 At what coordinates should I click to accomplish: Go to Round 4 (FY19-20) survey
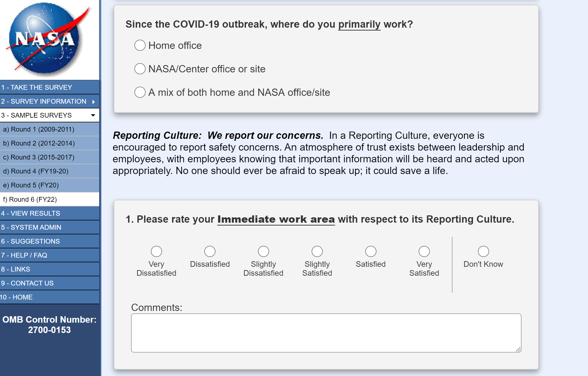click(x=36, y=171)
